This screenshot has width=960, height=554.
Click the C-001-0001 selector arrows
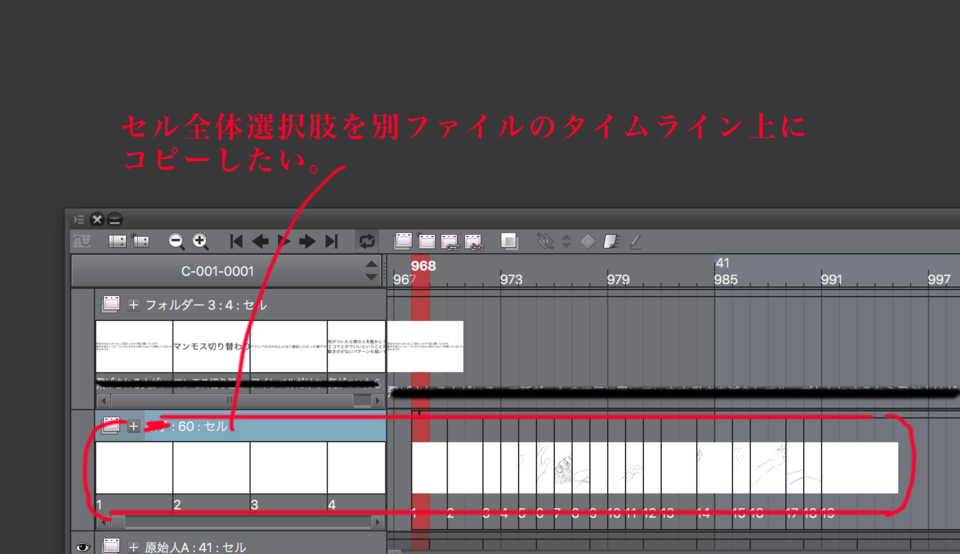coord(371,271)
